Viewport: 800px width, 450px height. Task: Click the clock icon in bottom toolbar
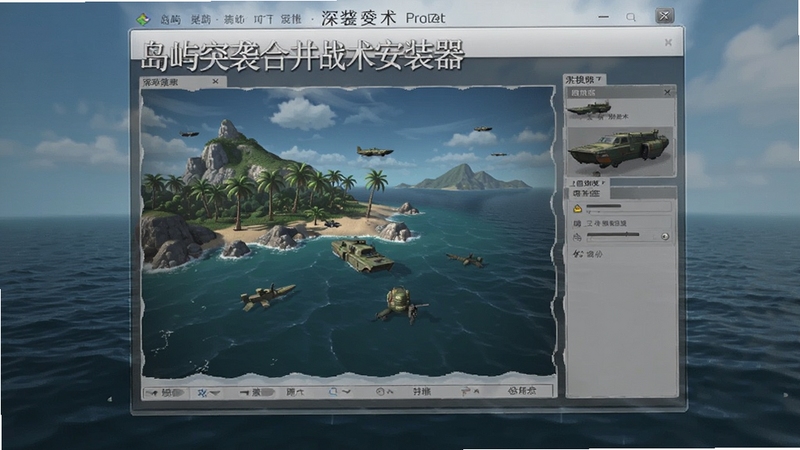click(x=380, y=392)
